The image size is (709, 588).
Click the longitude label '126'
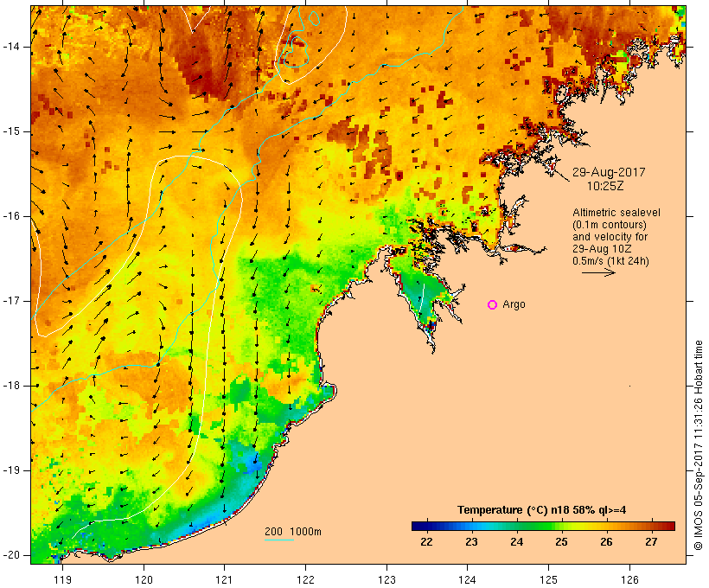point(629,579)
